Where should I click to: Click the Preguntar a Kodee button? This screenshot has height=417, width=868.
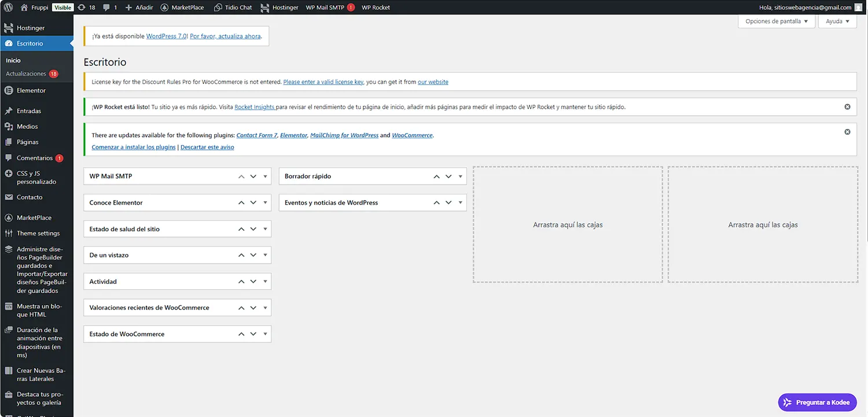tap(817, 403)
